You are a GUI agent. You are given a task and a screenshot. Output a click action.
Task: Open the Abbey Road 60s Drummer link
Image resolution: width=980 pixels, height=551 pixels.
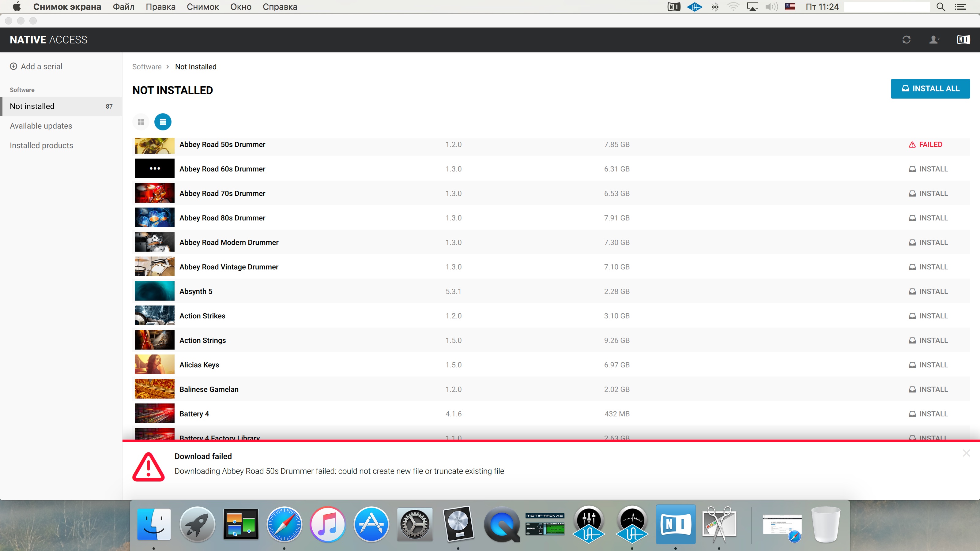click(x=222, y=169)
